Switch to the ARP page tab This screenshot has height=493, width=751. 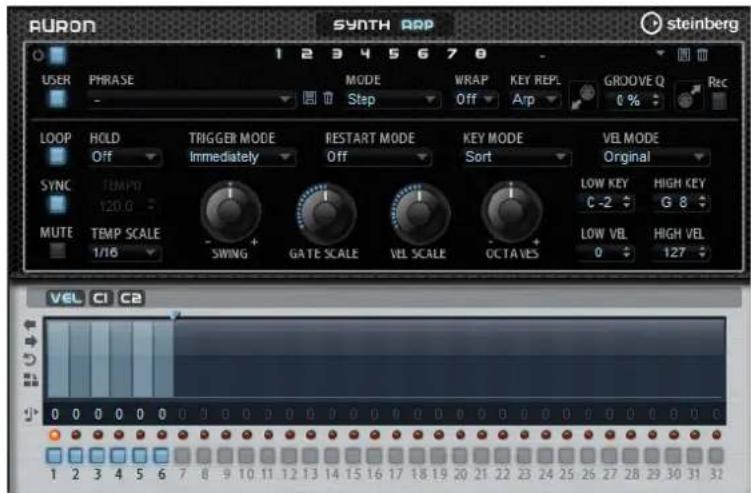click(x=418, y=25)
